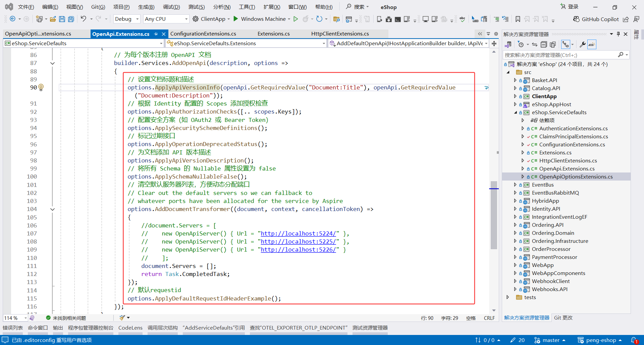This screenshot has width=644, height=345.
Task: Open the http://localhost:5226/ link
Action: tap(299, 250)
